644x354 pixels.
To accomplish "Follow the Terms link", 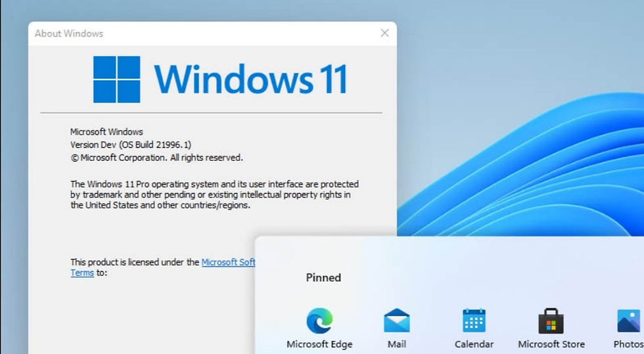I will (x=82, y=273).
